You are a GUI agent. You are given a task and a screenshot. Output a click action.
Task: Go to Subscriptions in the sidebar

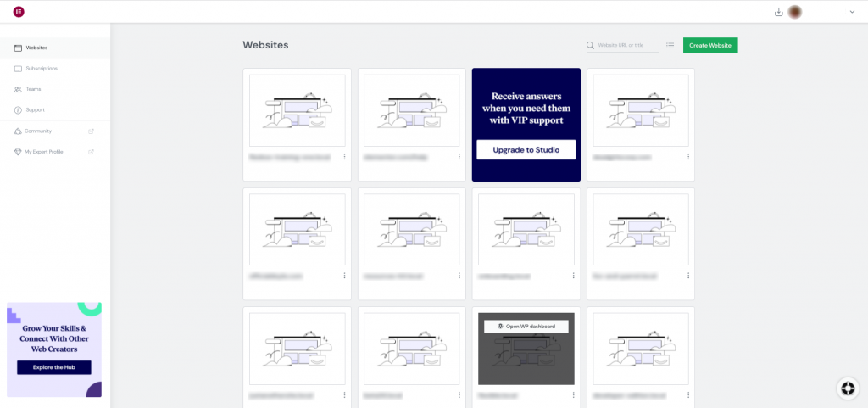pos(42,68)
